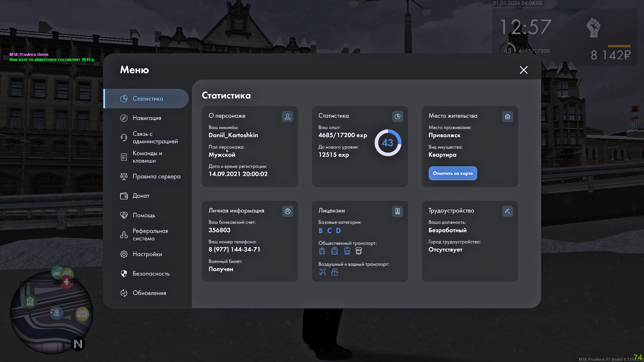Click the level 43 progress ring
Screen dimensions: 644x362
388,143
